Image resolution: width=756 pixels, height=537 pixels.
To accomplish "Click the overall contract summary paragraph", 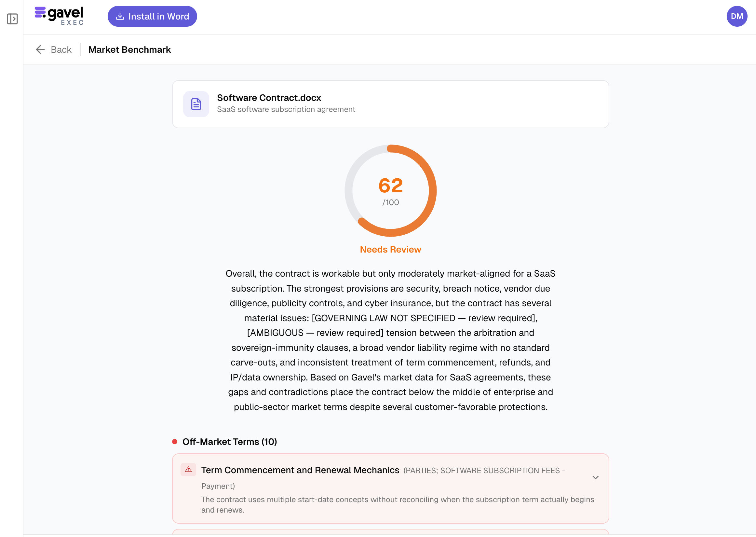I will click(390, 340).
